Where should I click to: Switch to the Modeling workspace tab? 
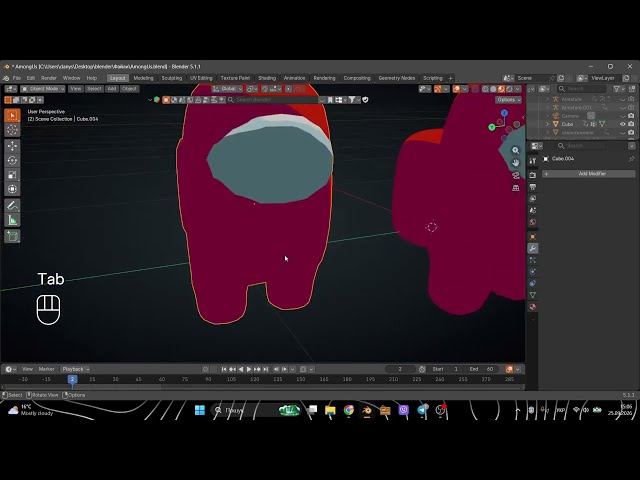click(143, 78)
